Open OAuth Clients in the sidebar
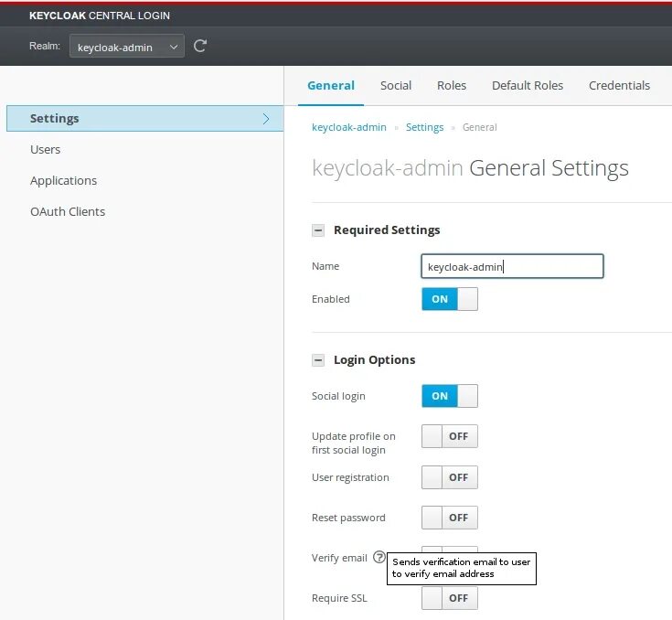 [68, 211]
